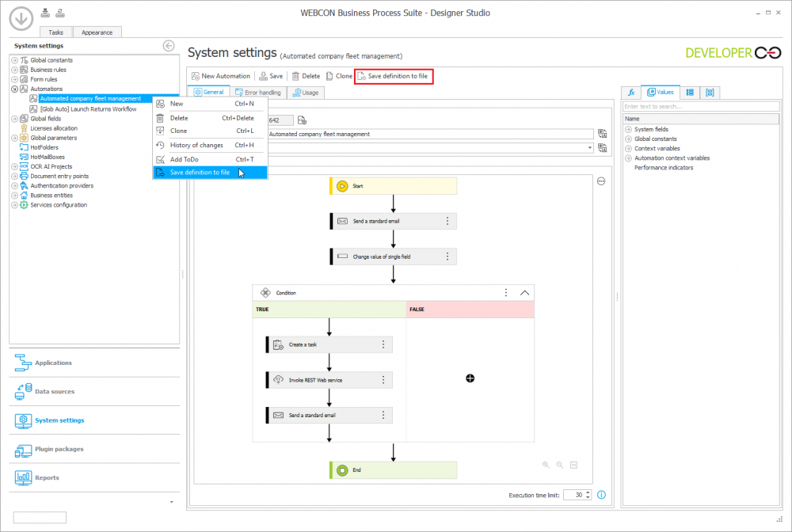The height and width of the screenshot is (532, 792).
Task: Choose Delete in the context menu
Action: pos(211,118)
